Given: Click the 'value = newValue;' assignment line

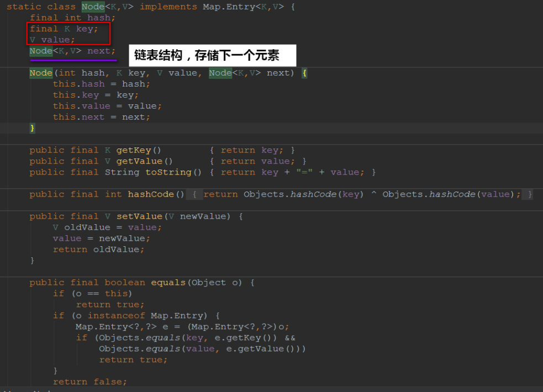Looking at the screenshot, I should click(x=102, y=239).
